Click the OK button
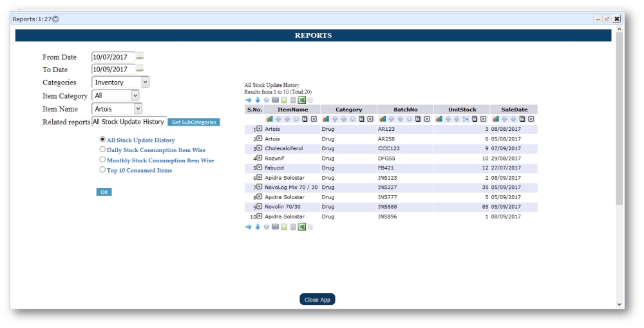Viewport: 644px width, 328px height. click(x=104, y=192)
